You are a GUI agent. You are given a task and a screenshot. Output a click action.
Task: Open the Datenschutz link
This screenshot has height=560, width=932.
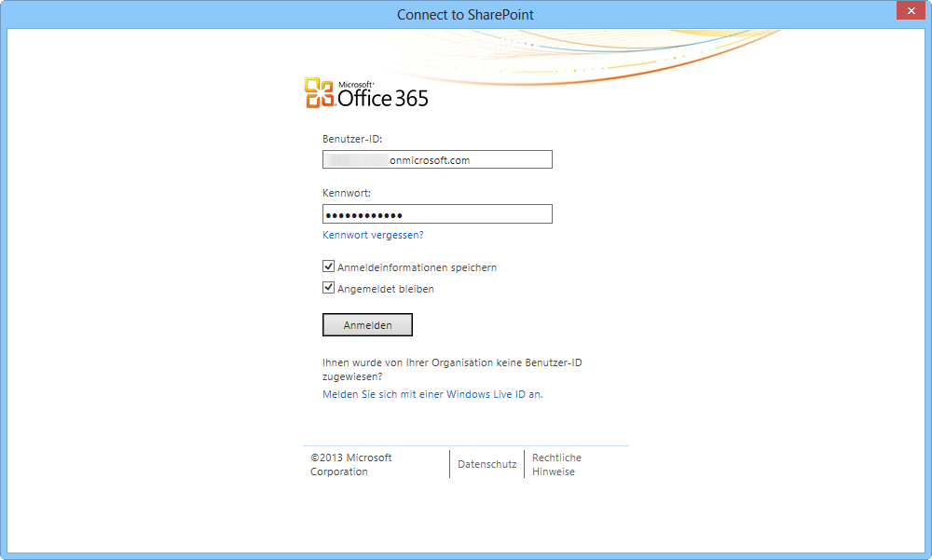coord(487,464)
